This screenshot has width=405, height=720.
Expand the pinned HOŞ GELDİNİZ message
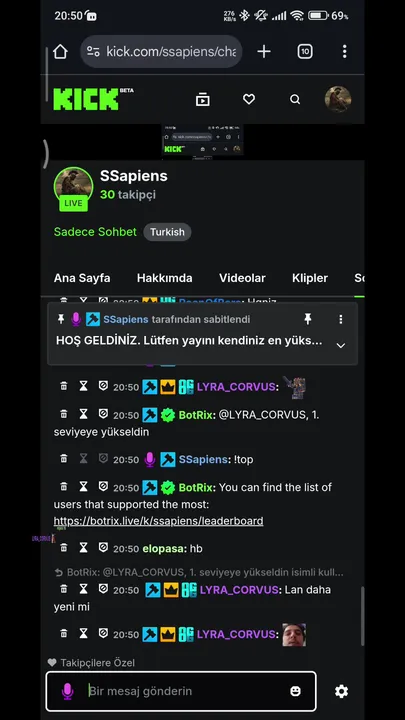click(341, 345)
